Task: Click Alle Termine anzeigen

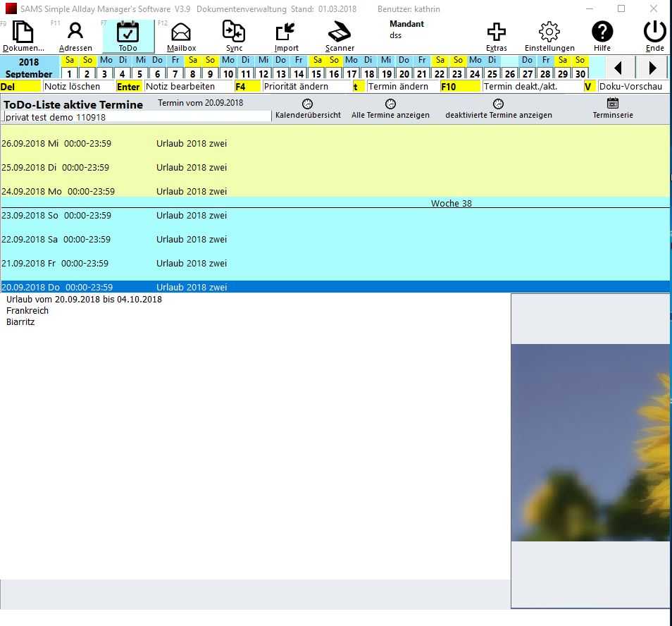Action: pyautogui.click(x=390, y=109)
